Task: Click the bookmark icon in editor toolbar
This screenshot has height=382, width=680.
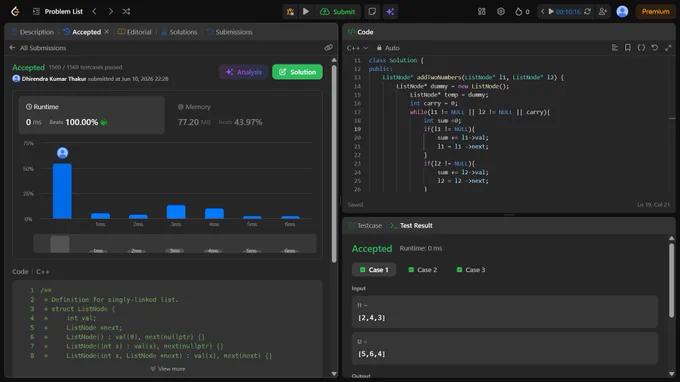Action: point(628,48)
